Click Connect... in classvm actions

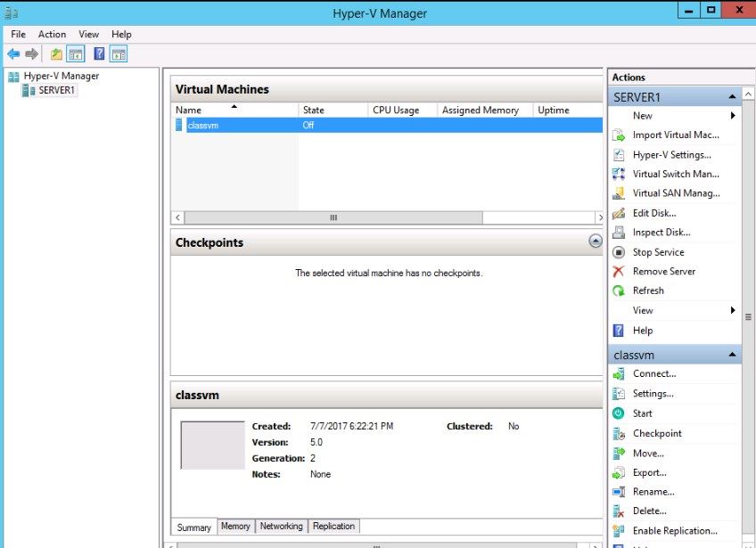pyautogui.click(x=654, y=374)
